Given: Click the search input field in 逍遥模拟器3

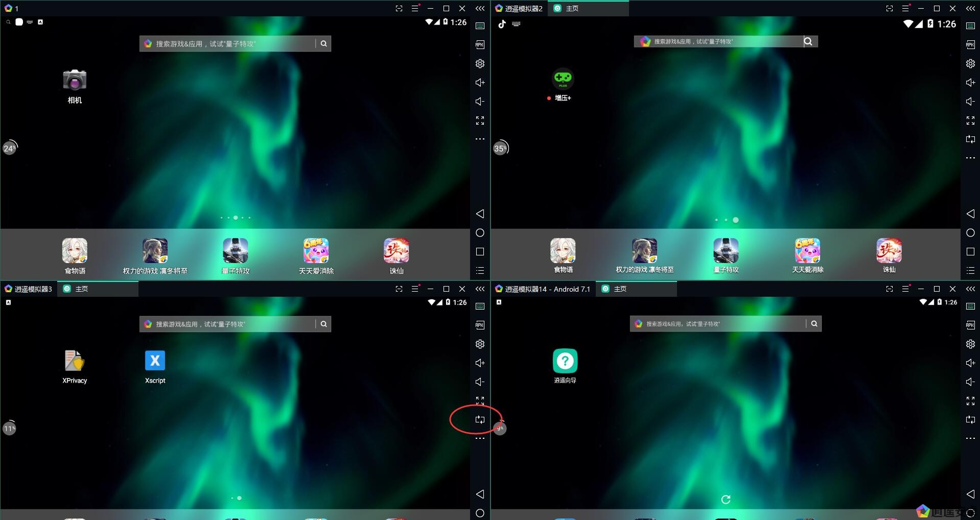Looking at the screenshot, I should (x=227, y=324).
